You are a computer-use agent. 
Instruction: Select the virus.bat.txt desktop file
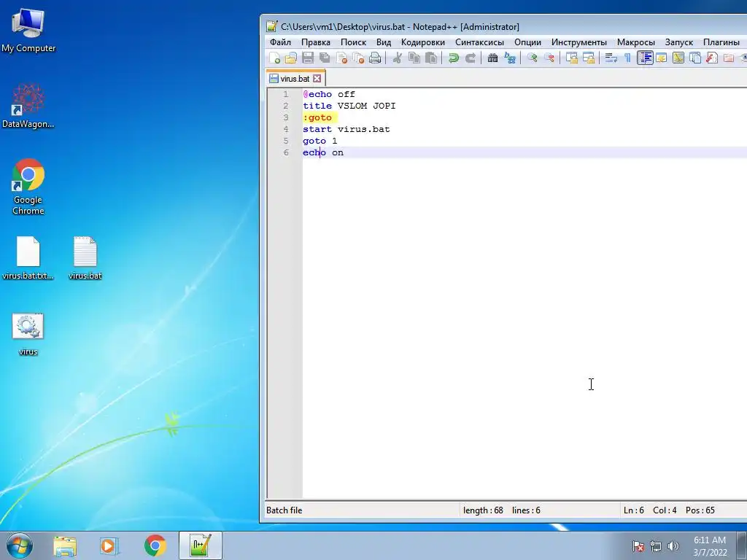[x=28, y=258]
